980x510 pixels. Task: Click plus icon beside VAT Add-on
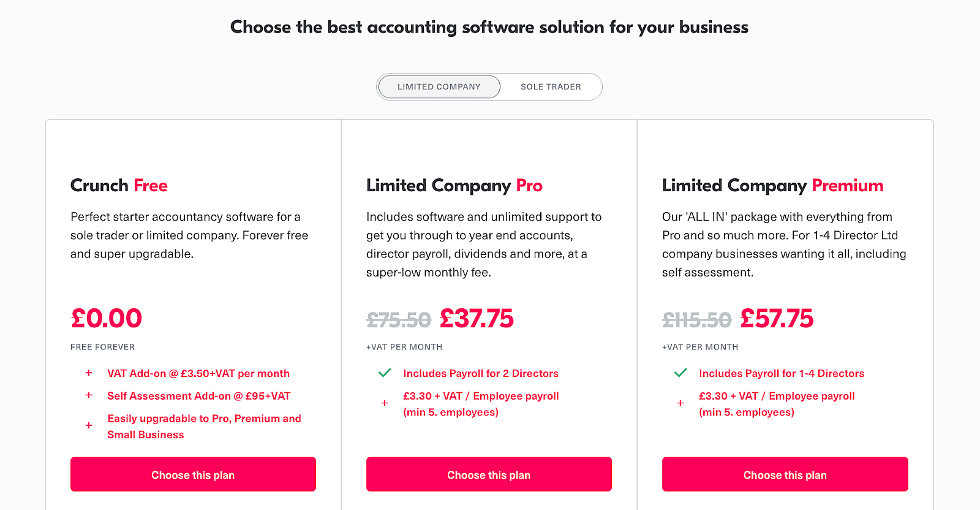coord(89,373)
